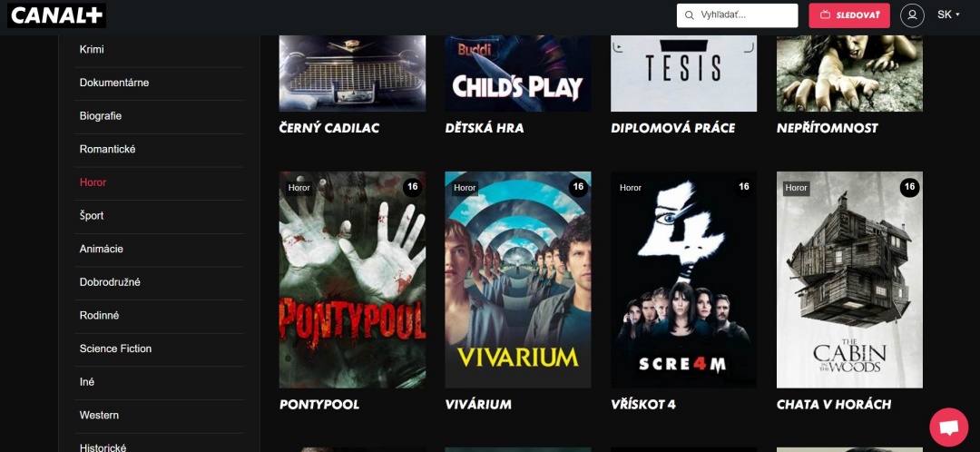Expand the SK language dropdown

948,15
